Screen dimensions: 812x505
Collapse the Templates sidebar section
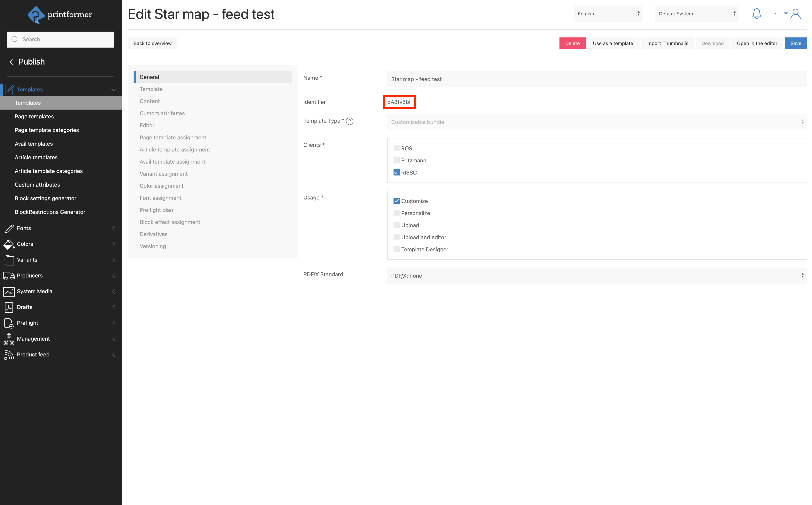click(113, 89)
